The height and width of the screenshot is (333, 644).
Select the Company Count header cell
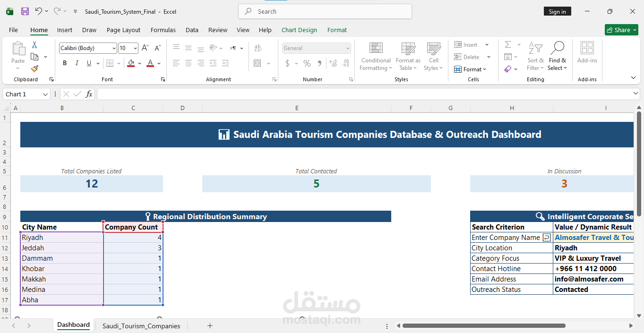click(x=133, y=227)
